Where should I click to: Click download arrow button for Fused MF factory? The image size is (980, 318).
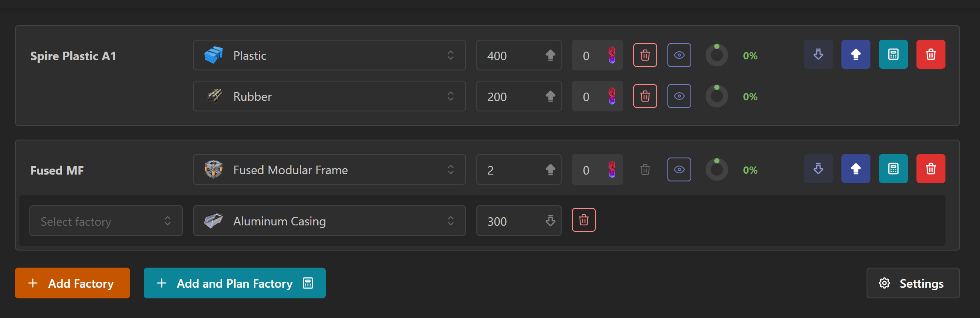(x=818, y=169)
